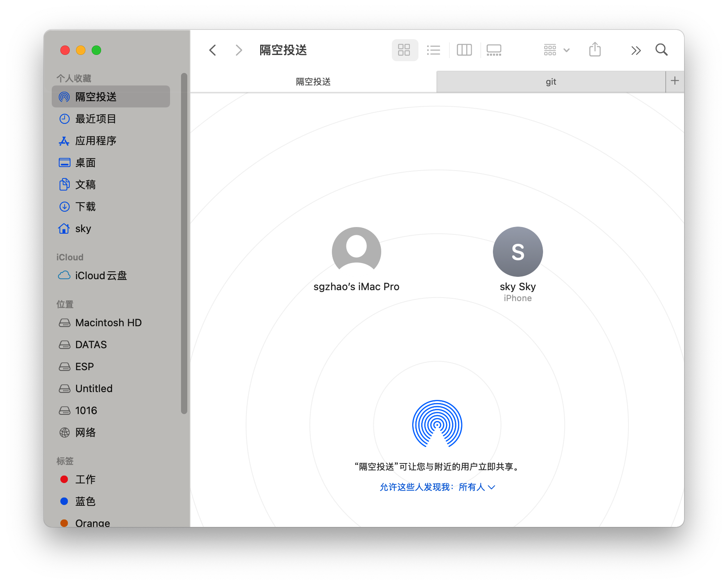Click the Share toolbar button
The image size is (728, 585).
coord(595,50)
